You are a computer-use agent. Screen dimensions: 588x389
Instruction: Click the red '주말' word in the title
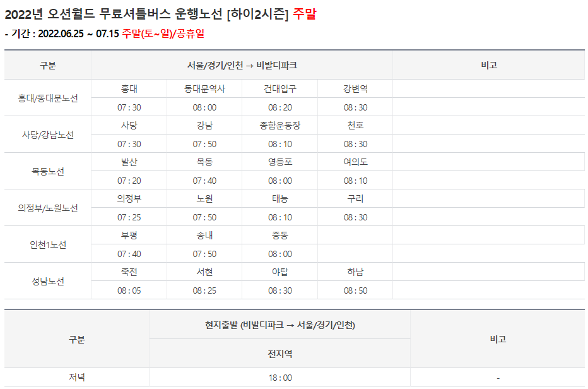305,14
